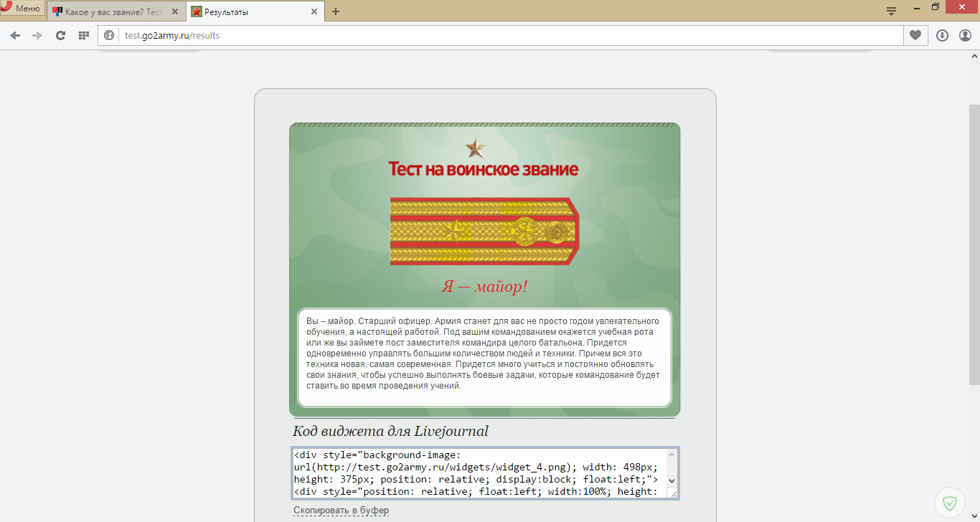Open the downloads icon
Screen dimensions: 980x522
point(943,35)
